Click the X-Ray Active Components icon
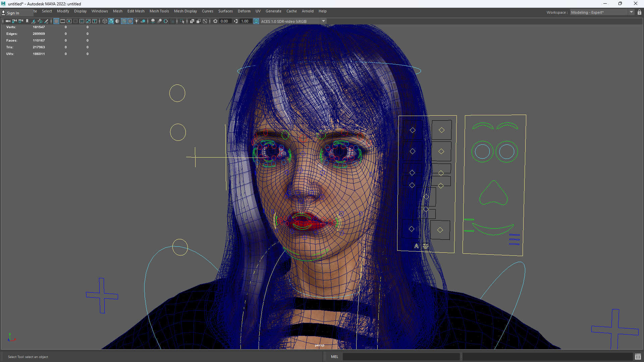The height and width of the screenshot is (362, 644). pos(199,21)
